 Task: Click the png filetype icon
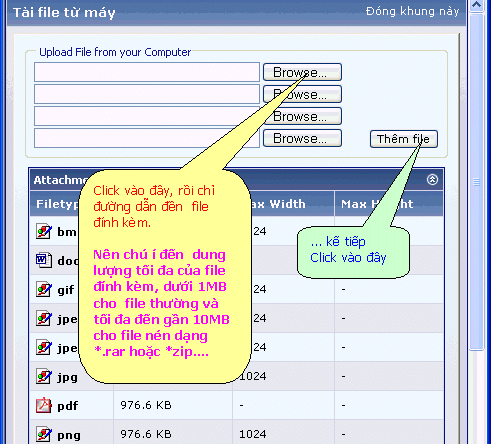click(44, 434)
